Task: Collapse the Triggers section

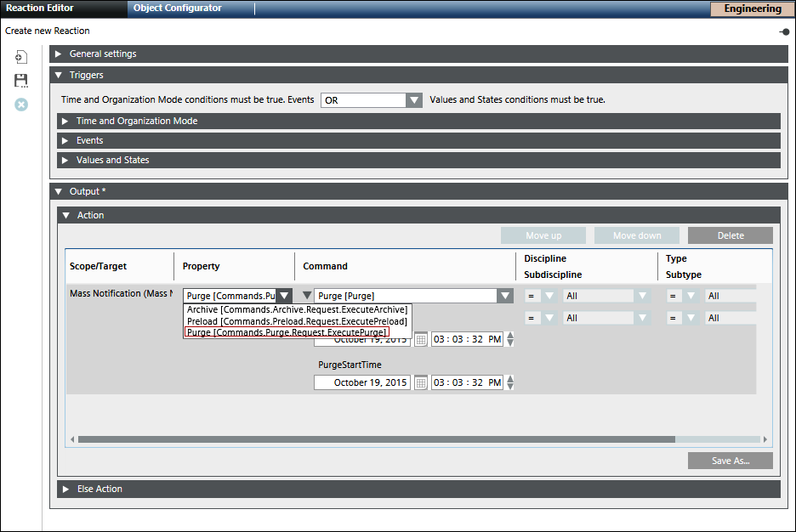Action: [59, 75]
